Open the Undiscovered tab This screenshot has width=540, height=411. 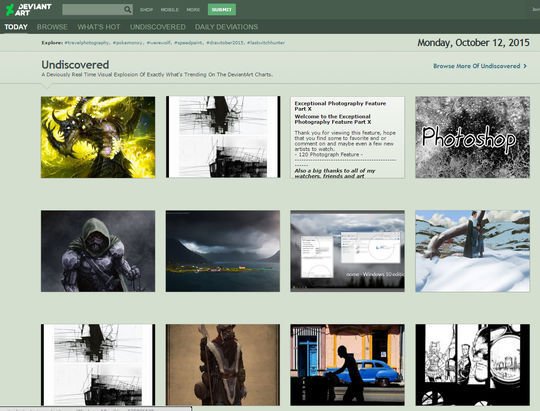pos(157,27)
